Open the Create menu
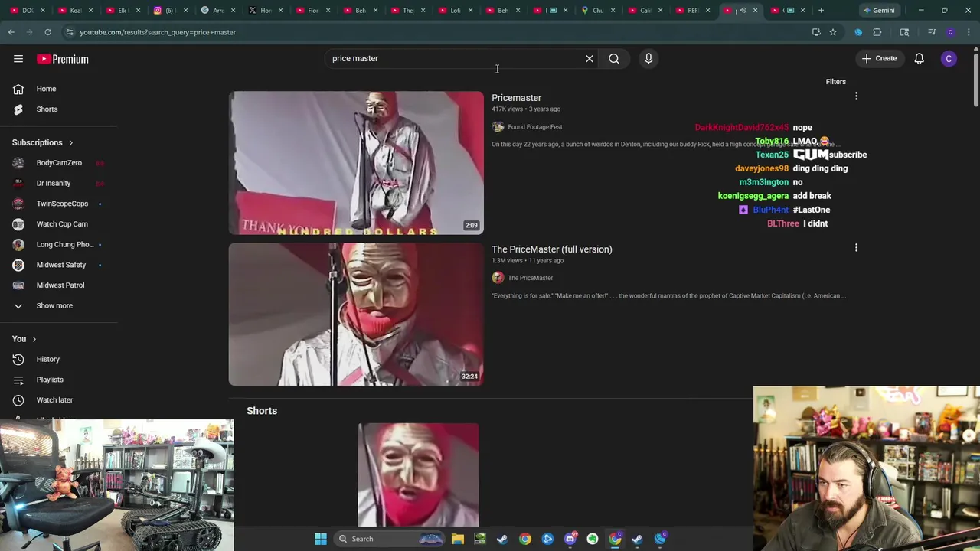This screenshot has height=551, width=980. [x=879, y=58]
